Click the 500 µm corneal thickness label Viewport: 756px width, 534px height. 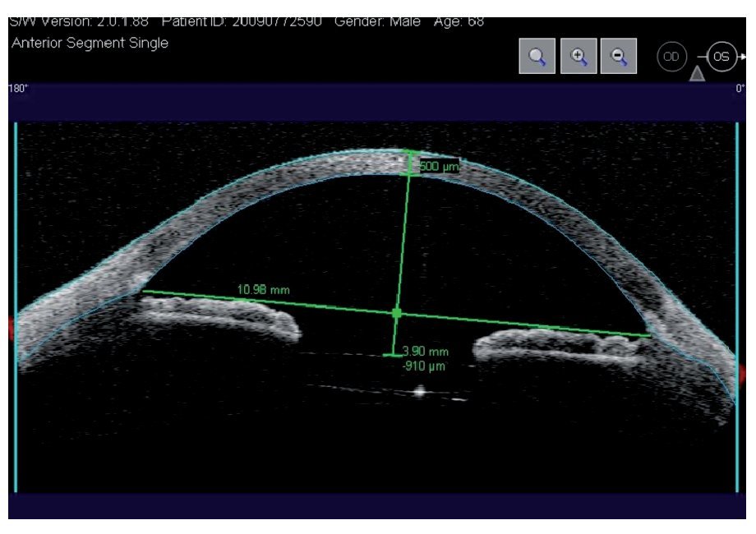[439, 167]
